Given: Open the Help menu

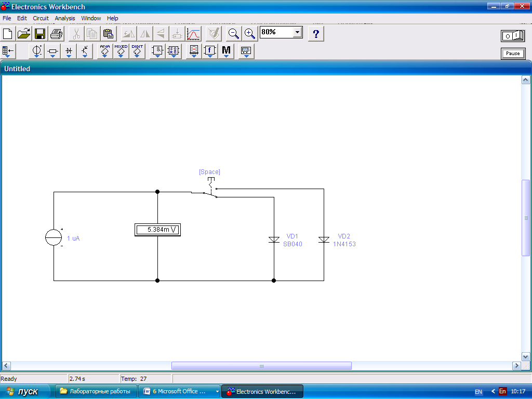Looking at the screenshot, I should tap(113, 18).
